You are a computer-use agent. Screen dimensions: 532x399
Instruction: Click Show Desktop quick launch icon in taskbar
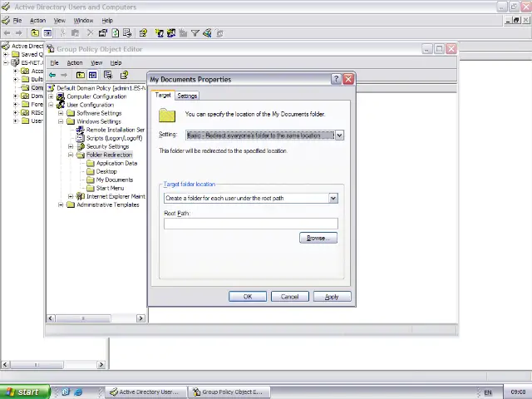(x=66, y=392)
